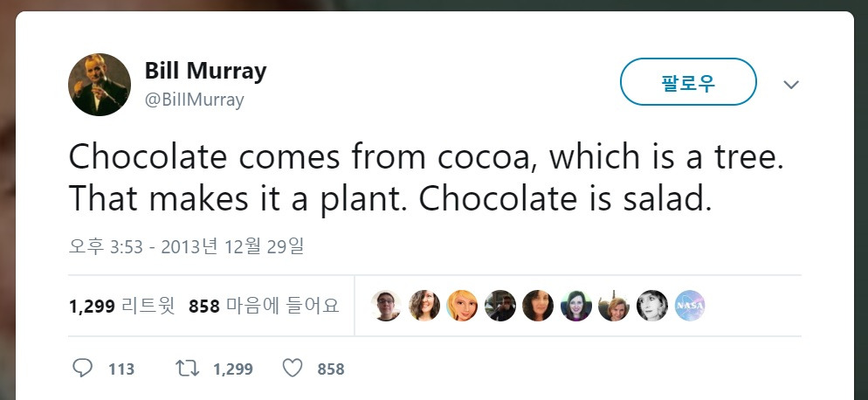View the 1,299 리트윗 retweets list

pos(121,307)
